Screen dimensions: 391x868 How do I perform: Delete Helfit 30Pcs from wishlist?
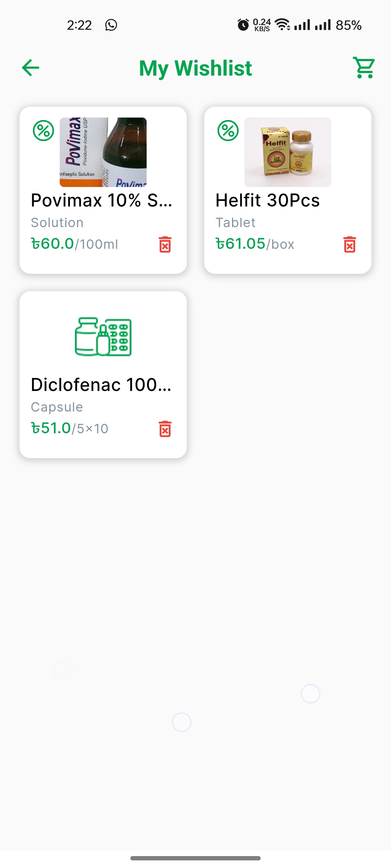[350, 244]
